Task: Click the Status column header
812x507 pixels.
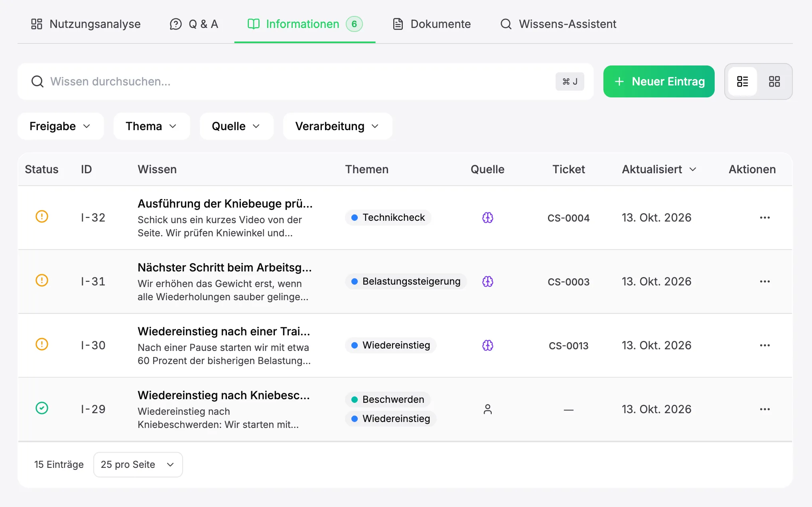Action: [41, 169]
